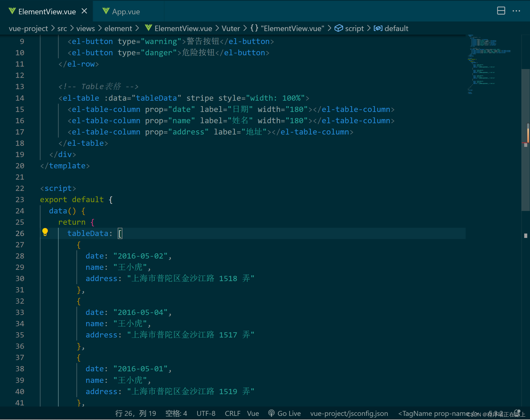
Task: Click the Vuter breadcrumb item
Action: (x=231, y=28)
